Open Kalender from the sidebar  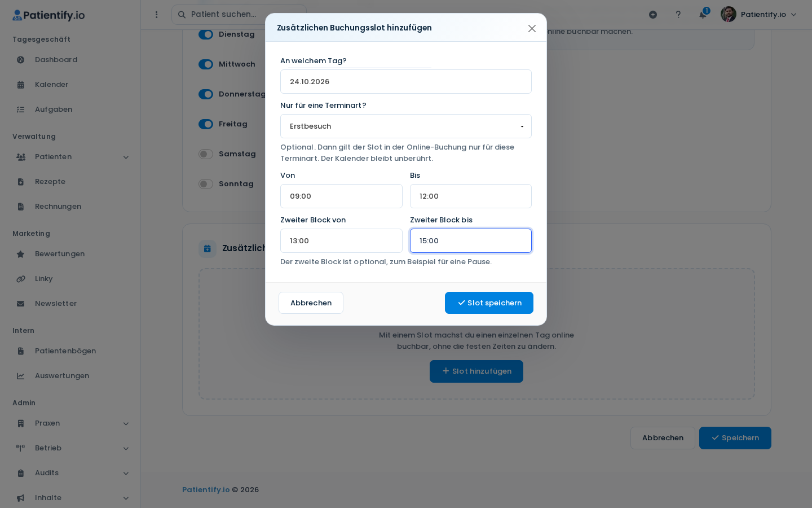click(51, 85)
